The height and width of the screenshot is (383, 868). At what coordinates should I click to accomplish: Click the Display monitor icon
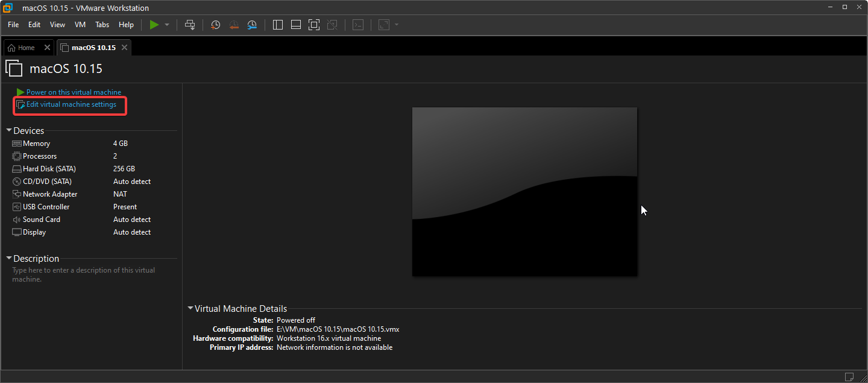click(x=17, y=232)
